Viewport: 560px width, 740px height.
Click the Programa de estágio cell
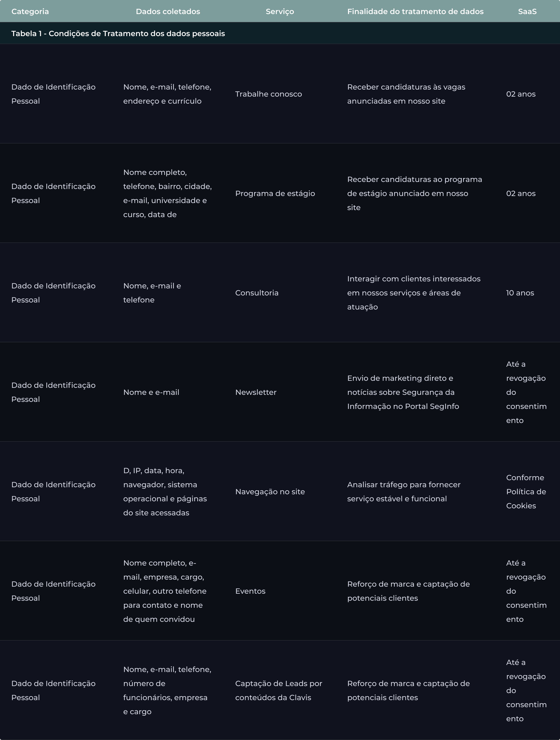tap(275, 193)
